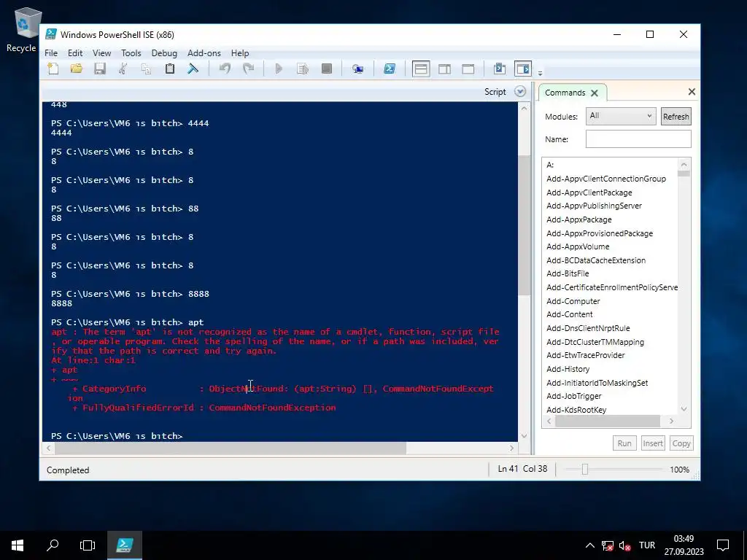The height and width of the screenshot is (560, 747).
Task: Select Add-AppvClientConnectionGroup in the list
Action: click(x=606, y=179)
